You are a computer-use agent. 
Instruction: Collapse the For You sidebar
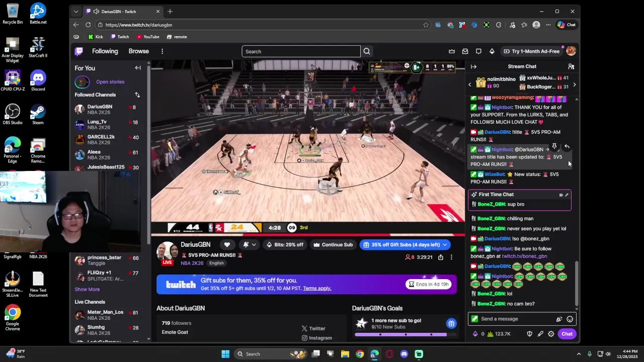click(138, 68)
